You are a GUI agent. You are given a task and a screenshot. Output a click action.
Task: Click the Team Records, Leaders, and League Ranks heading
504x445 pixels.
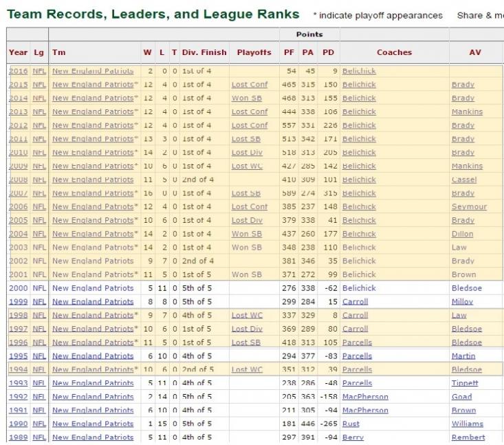click(x=153, y=14)
